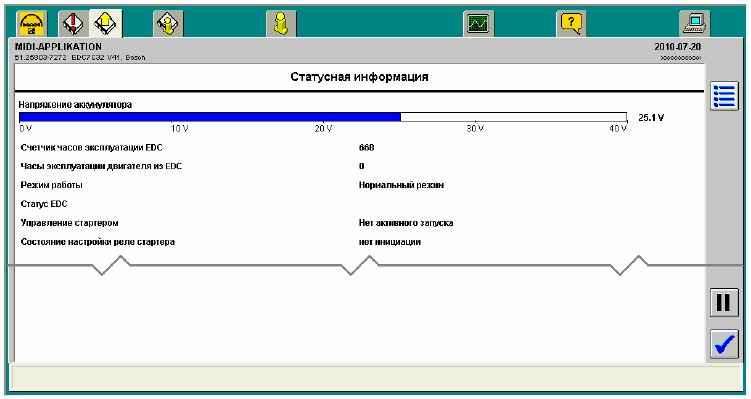Image resolution: width=751 pixels, height=399 pixels.
Task: Open help with the question mark bubble
Action: (571, 23)
